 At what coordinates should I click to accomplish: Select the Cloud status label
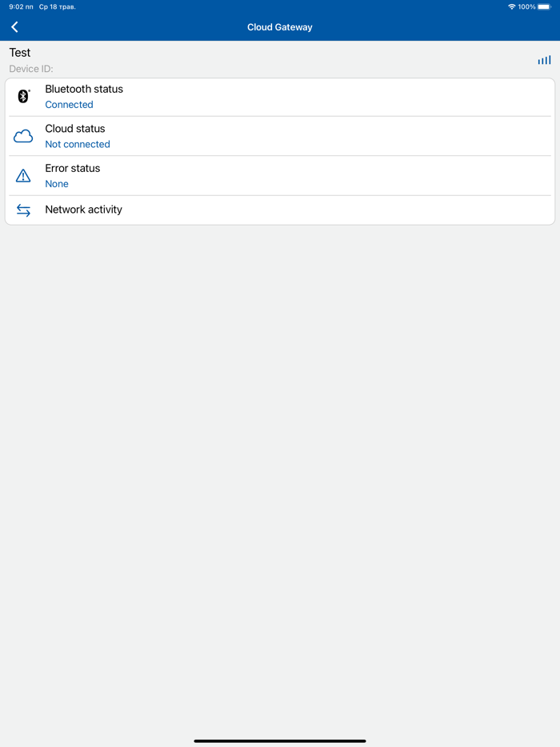tap(75, 129)
